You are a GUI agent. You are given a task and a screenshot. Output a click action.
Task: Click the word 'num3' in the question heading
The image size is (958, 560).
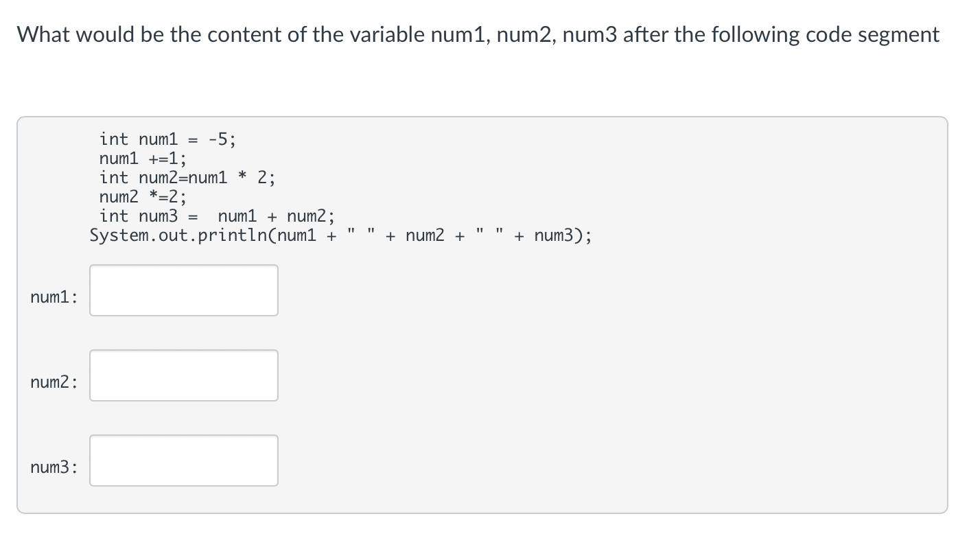[592, 34]
